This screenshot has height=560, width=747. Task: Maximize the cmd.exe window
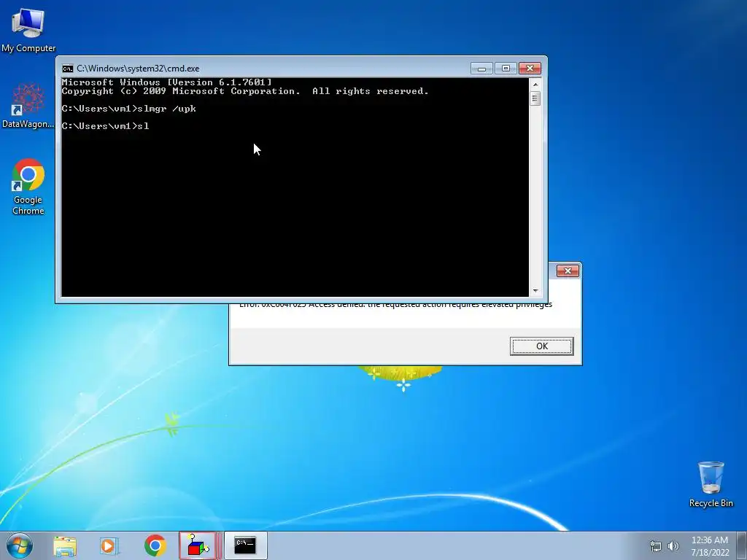click(506, 69)
